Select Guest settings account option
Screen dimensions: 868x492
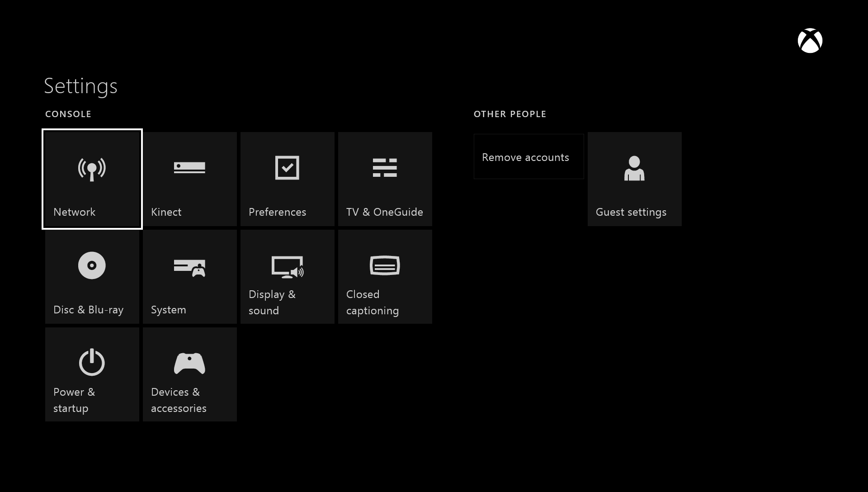coord(634,178)
